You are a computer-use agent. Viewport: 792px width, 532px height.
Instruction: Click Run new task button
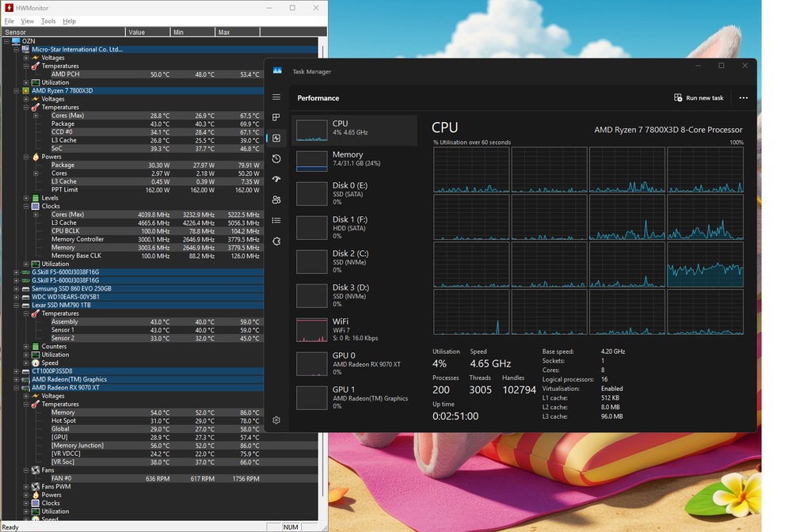(x=699, y=98)
